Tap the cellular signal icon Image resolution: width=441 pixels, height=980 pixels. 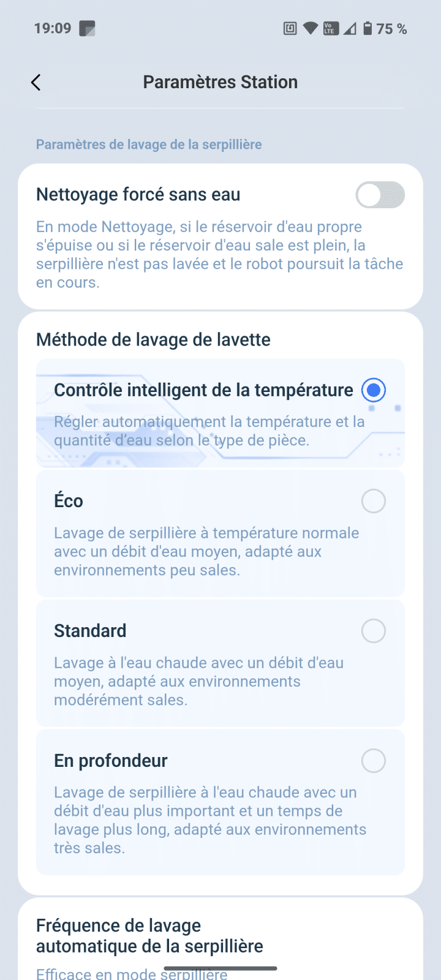(349, 28)
